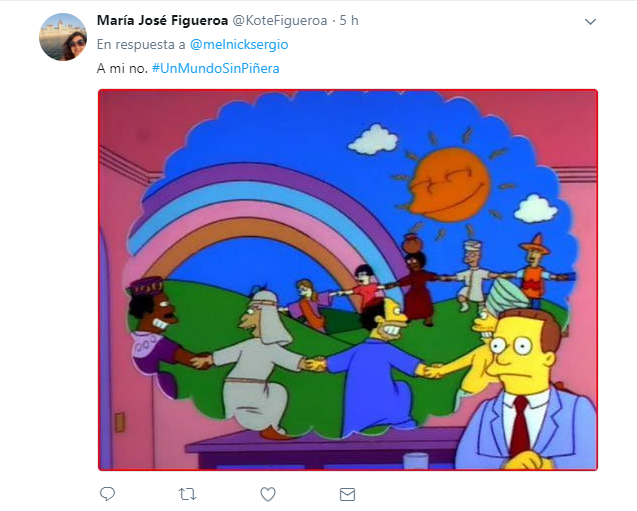Open the #UnMundoSinPiñera hashtag
Viewport: 637px width, 511px height.
coord(215,68)
